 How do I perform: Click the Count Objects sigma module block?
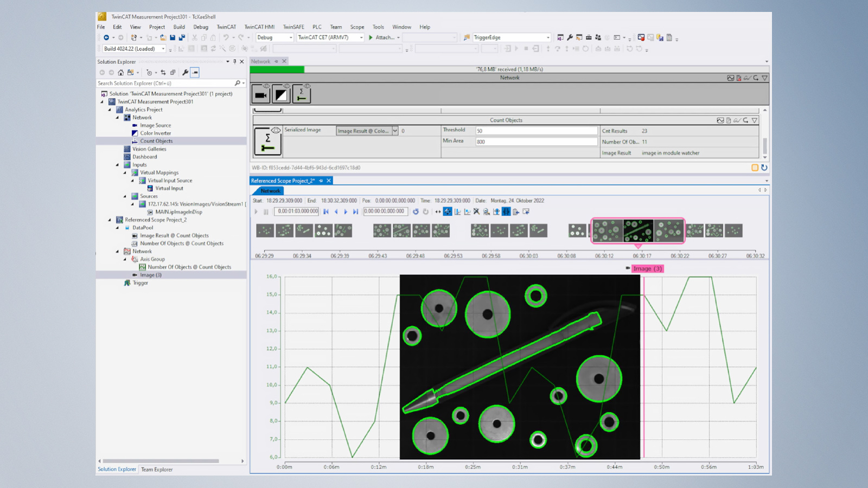(x=302, y=95)
